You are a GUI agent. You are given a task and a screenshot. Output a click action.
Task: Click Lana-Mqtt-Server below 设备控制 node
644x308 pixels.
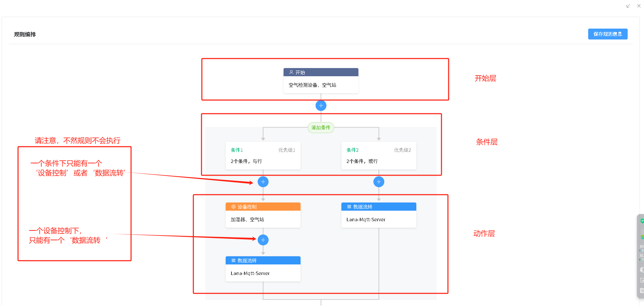pos(250,273)
